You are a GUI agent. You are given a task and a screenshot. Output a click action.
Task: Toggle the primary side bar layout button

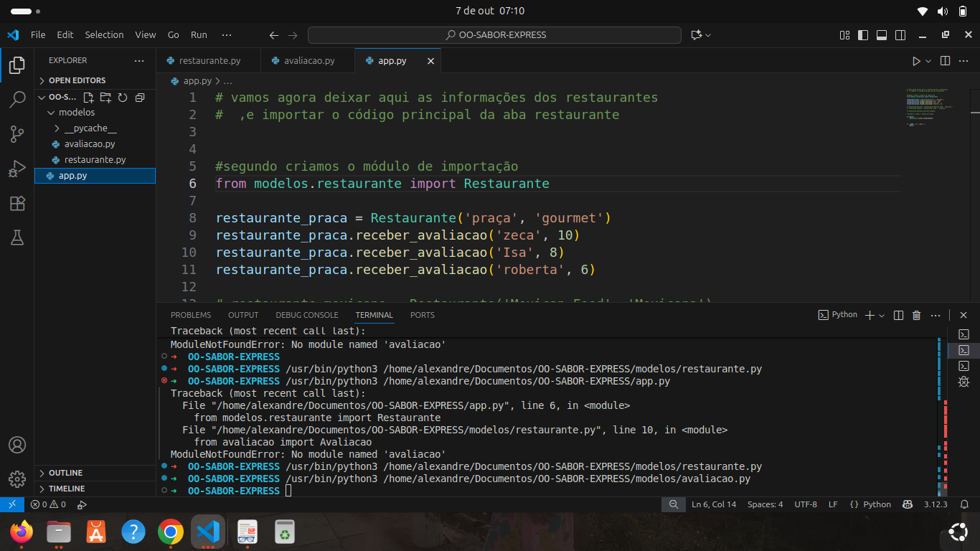click(863, 35)
